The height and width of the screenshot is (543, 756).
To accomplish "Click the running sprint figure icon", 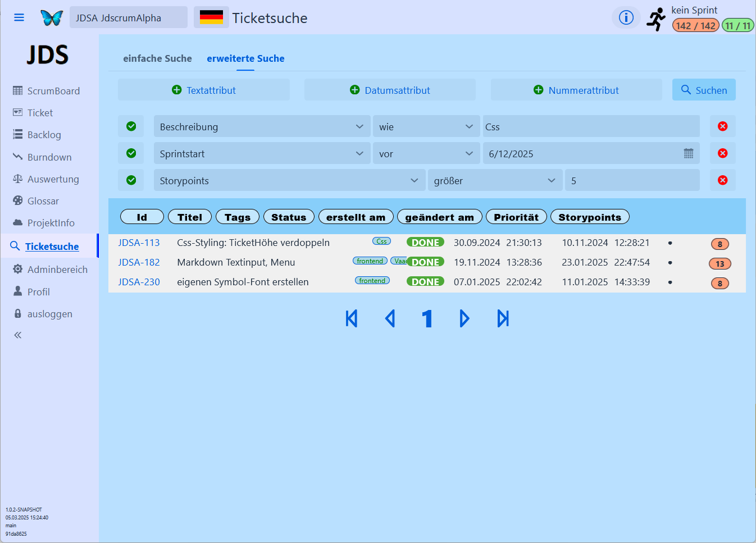I will coord(656,19).
